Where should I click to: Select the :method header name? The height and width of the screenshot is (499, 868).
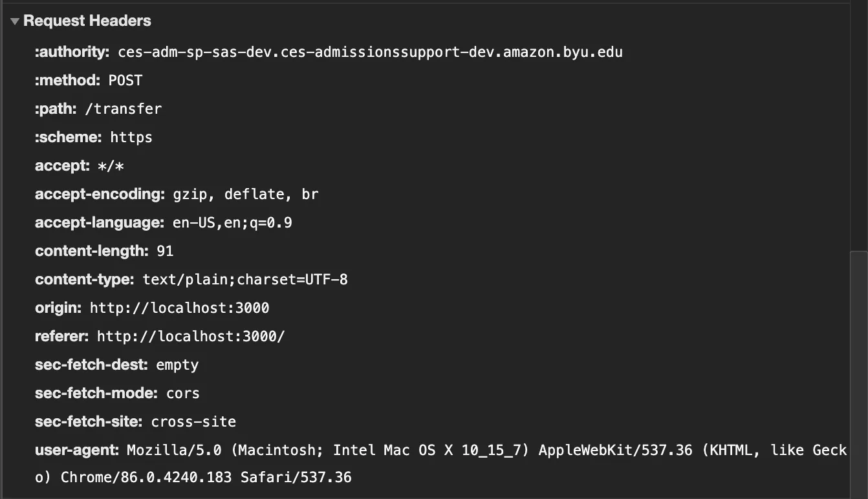[x=67, y=80]
